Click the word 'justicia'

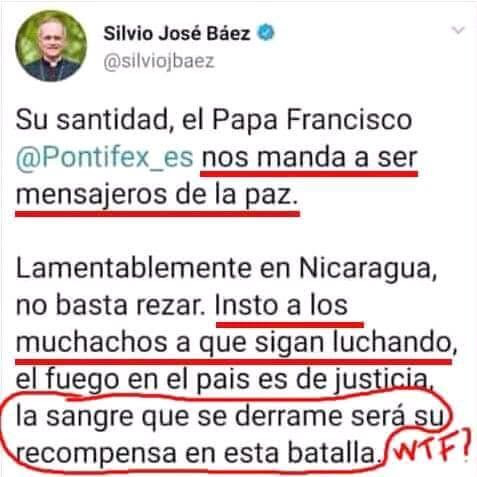tap(382, 380)
